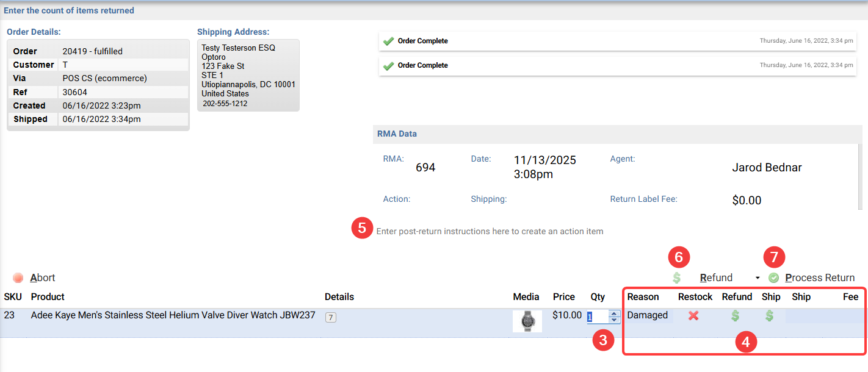Increase quantity with the Qty up arrow
868x372 pixels.
point(615,313)
